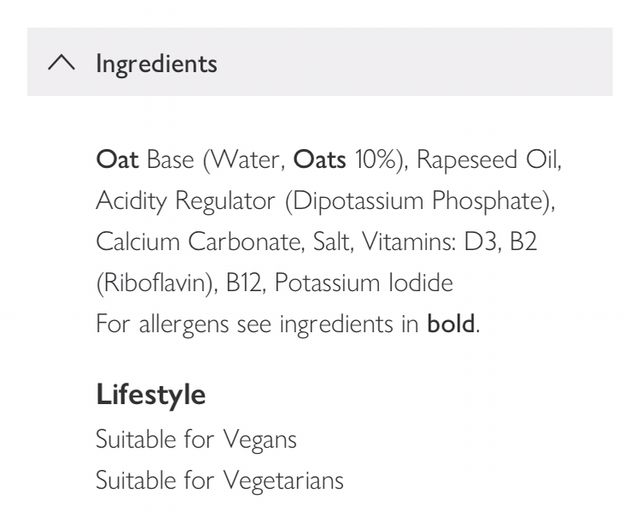Click the Potassium Iodide ingredient

364,283
